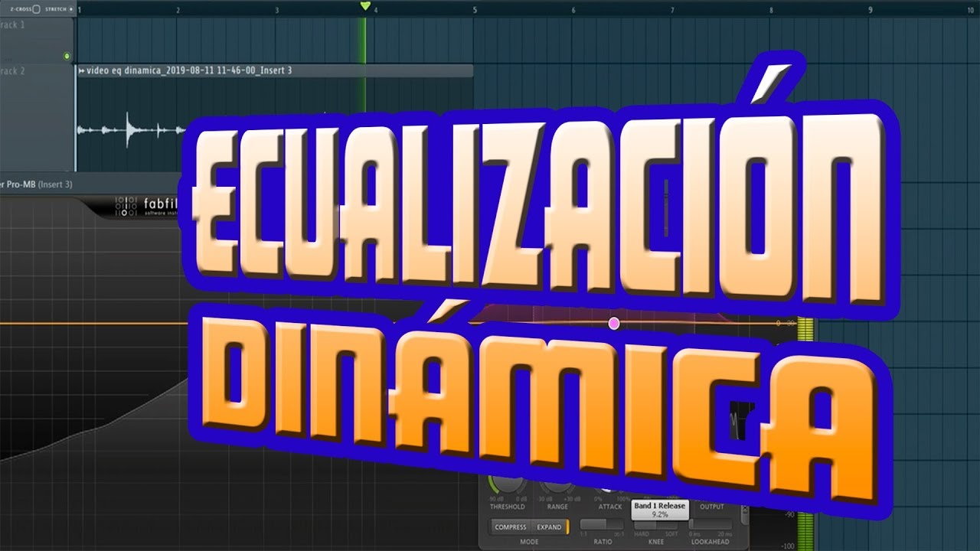Viewport: 980px width, 551px height.
Task: Toggle the STRETCH option in the playlist
Action: click(70, 9)
